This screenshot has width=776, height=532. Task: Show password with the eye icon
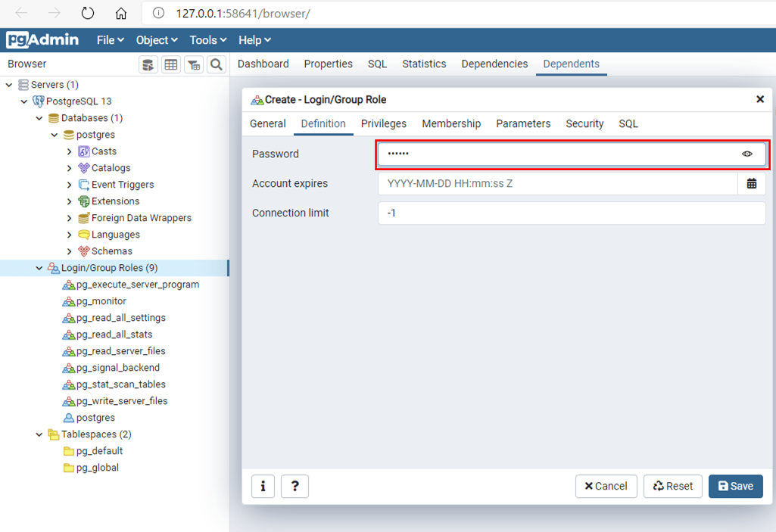tap(747, 154)
